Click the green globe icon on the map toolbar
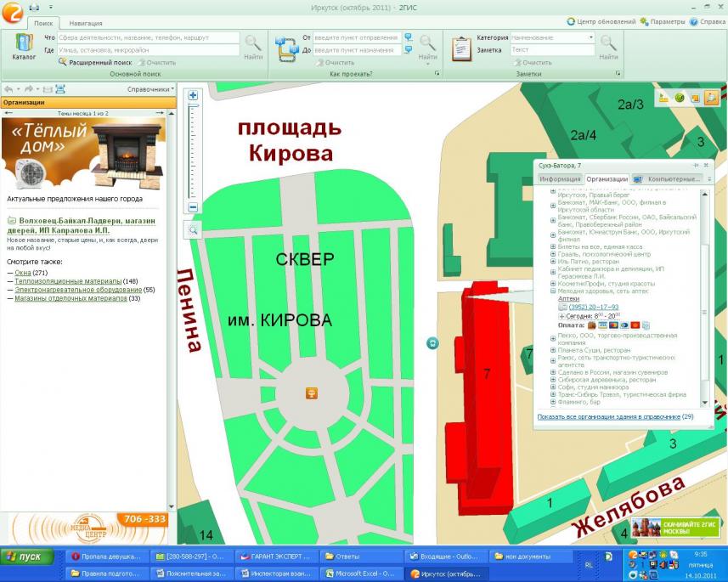This screenshot has height=582, width=728. click(x=680, y=98)
